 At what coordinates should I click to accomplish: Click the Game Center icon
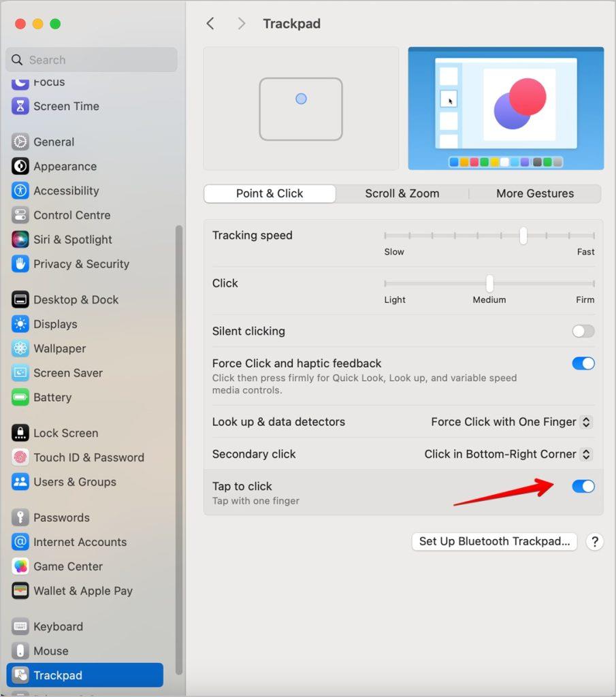point(20,566)
